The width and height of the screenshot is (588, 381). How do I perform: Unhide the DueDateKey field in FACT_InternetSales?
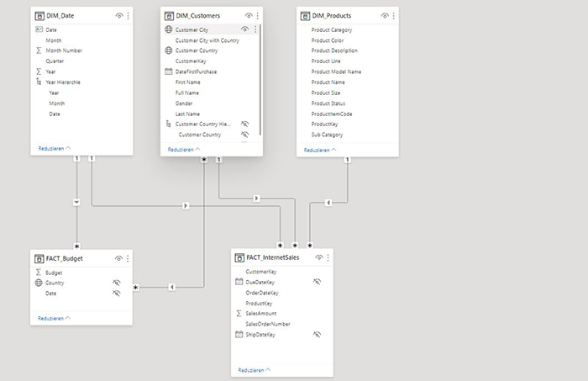pyautogui.click(x=317, y=283)
